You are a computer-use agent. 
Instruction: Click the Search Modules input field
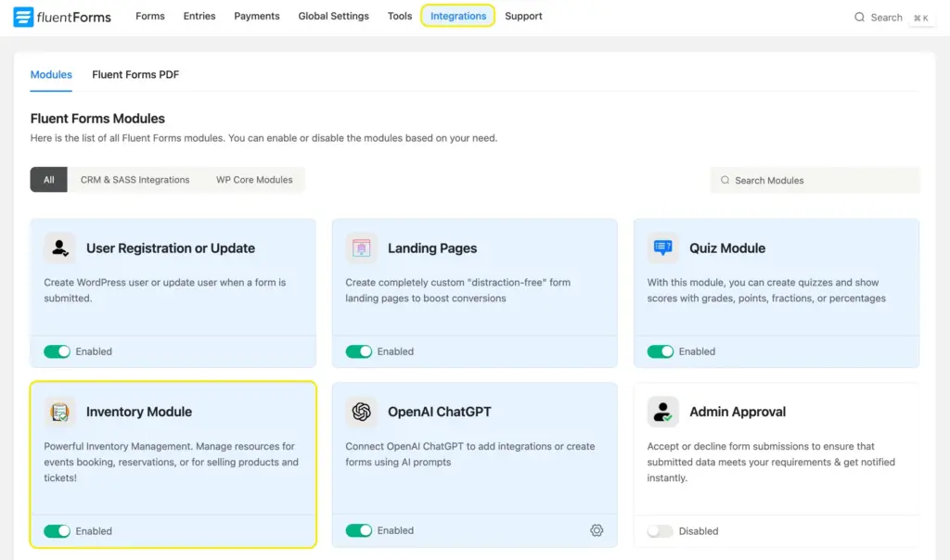click(815, 180)
